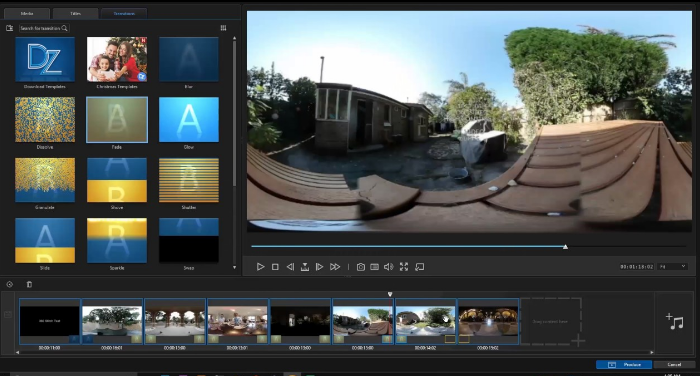Select the Blur transition
Screen dimensions: 700x376
coord(189,59)
